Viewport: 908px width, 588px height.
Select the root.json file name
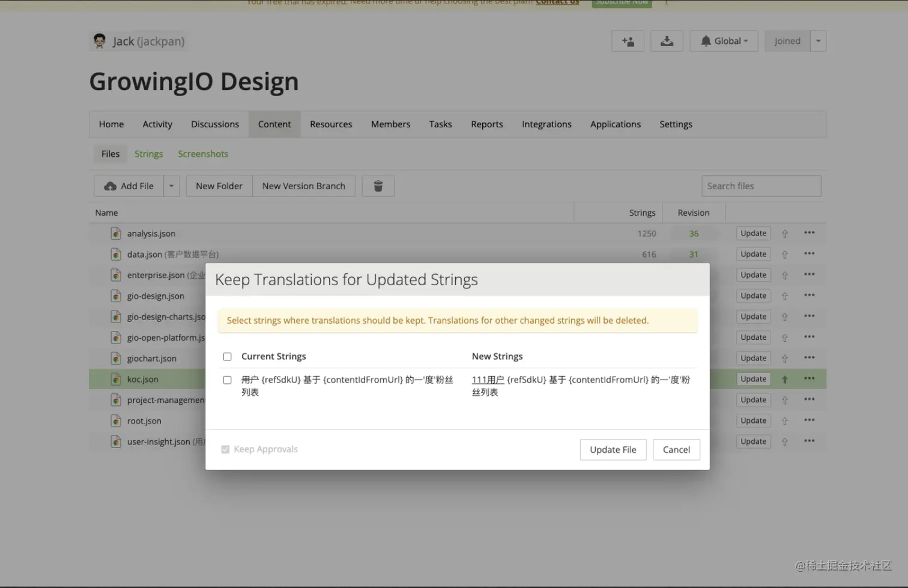pos(144,421)
